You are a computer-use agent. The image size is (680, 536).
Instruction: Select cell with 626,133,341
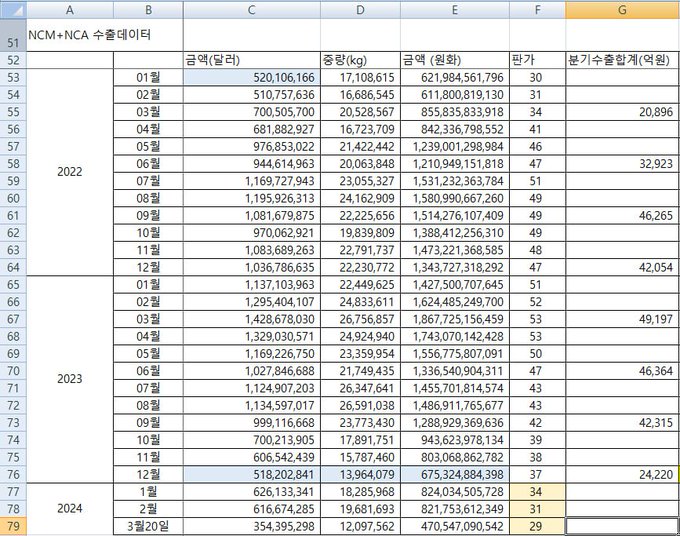(252, 492)
